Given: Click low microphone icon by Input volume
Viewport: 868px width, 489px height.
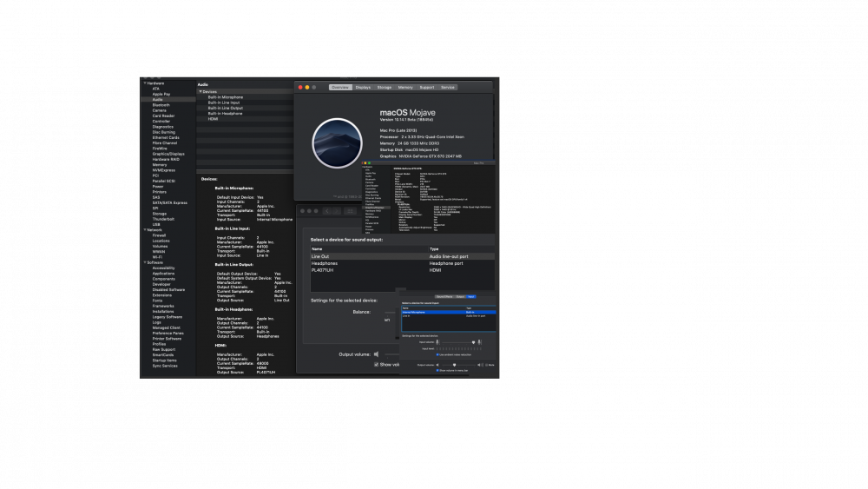Looking at the screenshot, I should (437, 342).
